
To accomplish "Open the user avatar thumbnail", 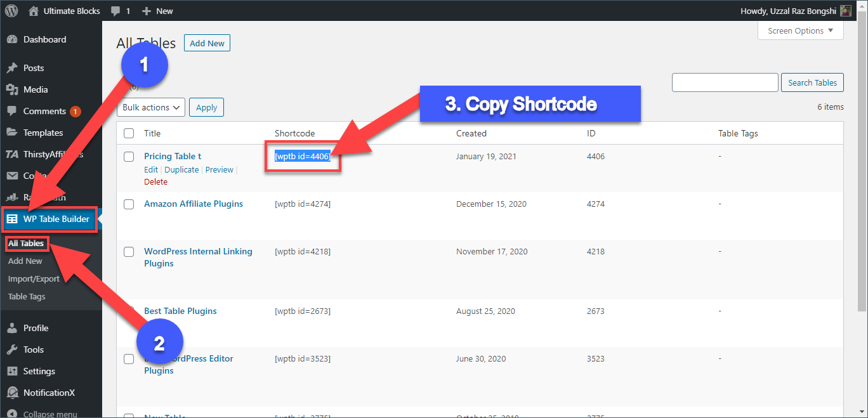I will [846, 11].
